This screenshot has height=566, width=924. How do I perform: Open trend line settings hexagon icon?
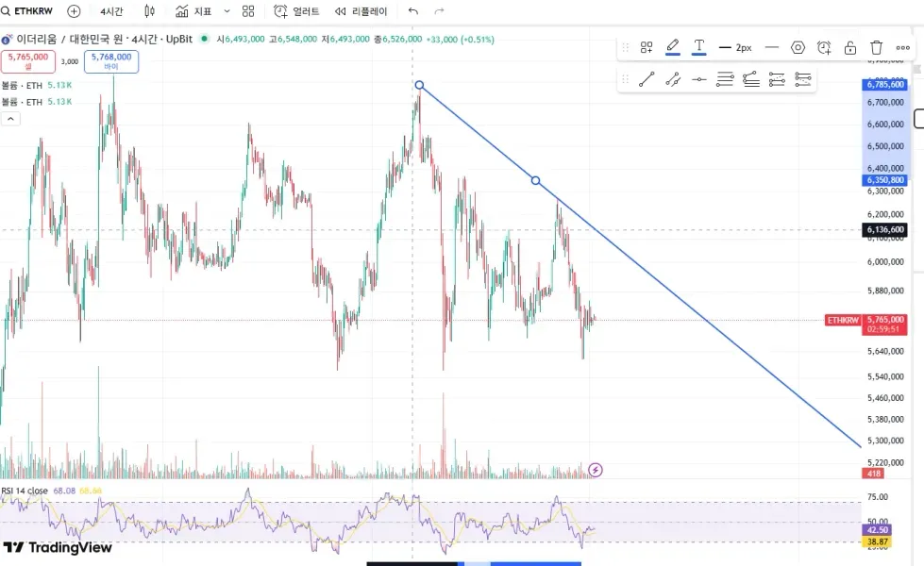click(x=798, y=47)
